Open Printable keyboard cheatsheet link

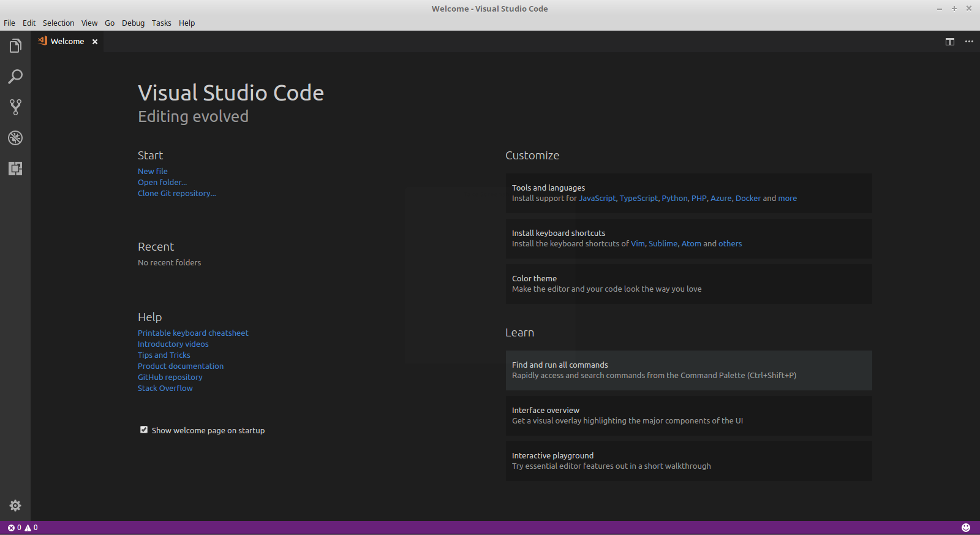pos(193,333)
